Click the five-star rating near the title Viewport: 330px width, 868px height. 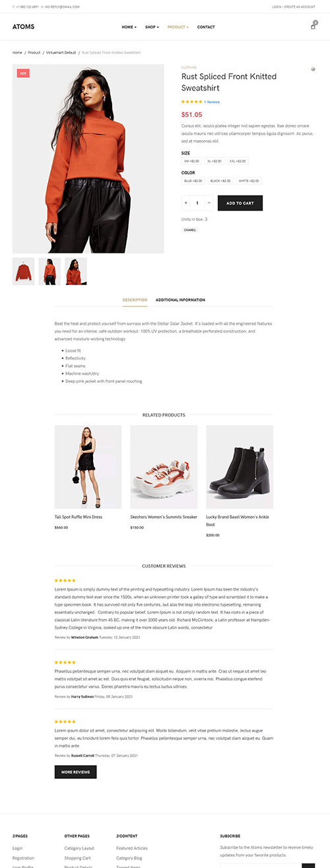[191, 102]
